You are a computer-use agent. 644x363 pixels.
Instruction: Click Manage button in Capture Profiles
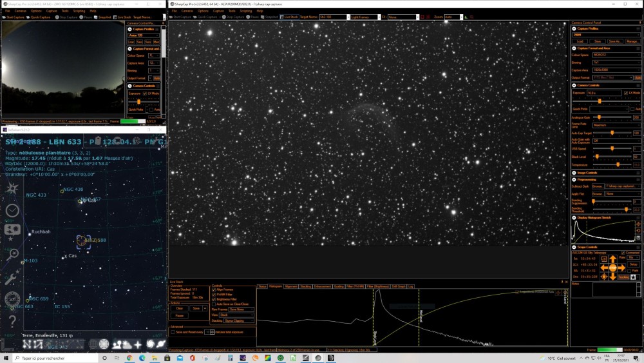(x=632, y=41)
